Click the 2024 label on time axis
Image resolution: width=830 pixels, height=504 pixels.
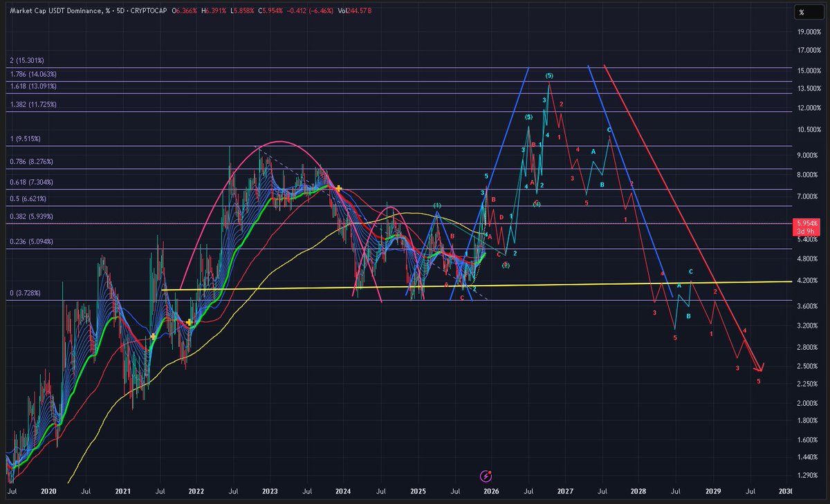[343, 491]
